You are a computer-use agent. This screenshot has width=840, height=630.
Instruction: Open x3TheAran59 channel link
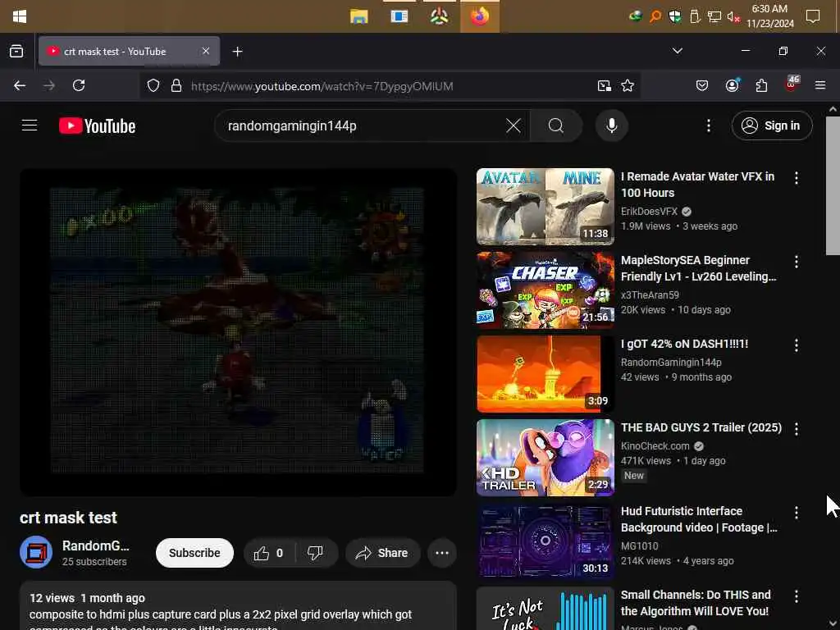click(650, 295)
